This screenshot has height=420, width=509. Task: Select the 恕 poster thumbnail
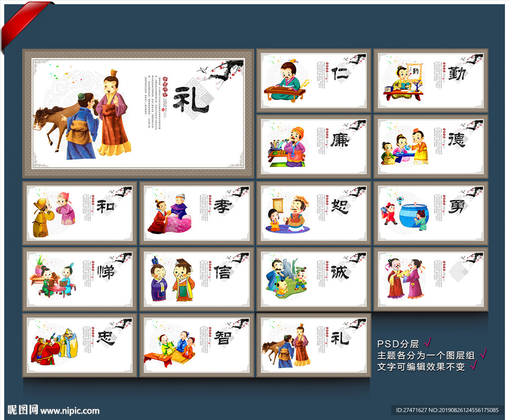(x=314, y=213)
